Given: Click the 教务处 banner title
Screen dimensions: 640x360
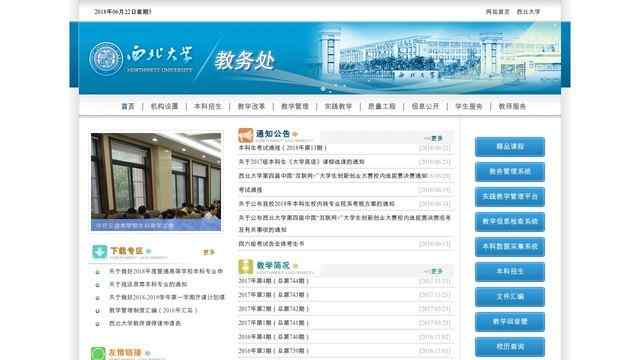Looking at the screenshot, I should point(244,61).
